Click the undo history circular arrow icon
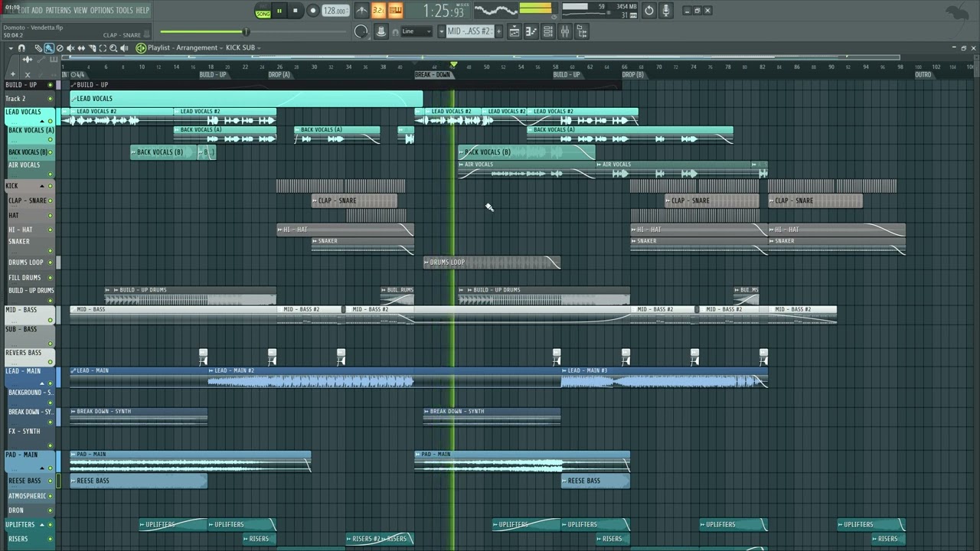The image size is (980, 551). click(649, 11)
